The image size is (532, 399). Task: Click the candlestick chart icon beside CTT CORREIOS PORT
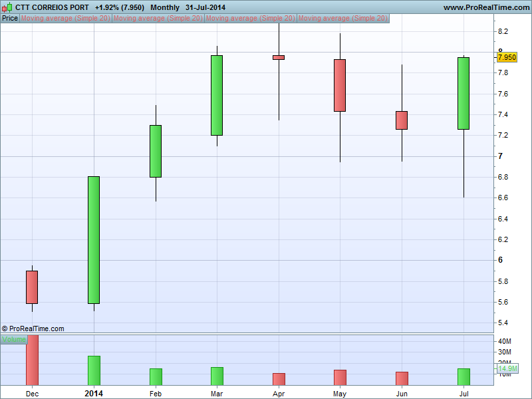tap(7, 7)
